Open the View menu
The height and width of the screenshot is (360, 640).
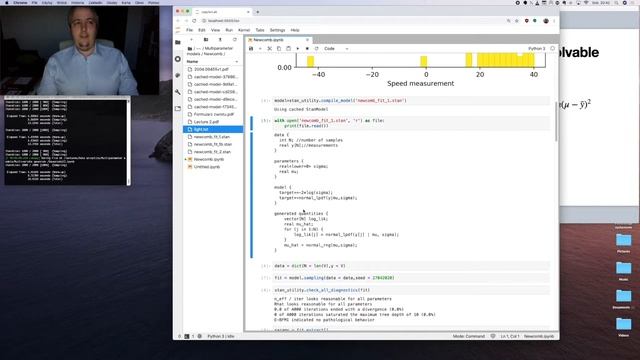[x=215, y=30]
